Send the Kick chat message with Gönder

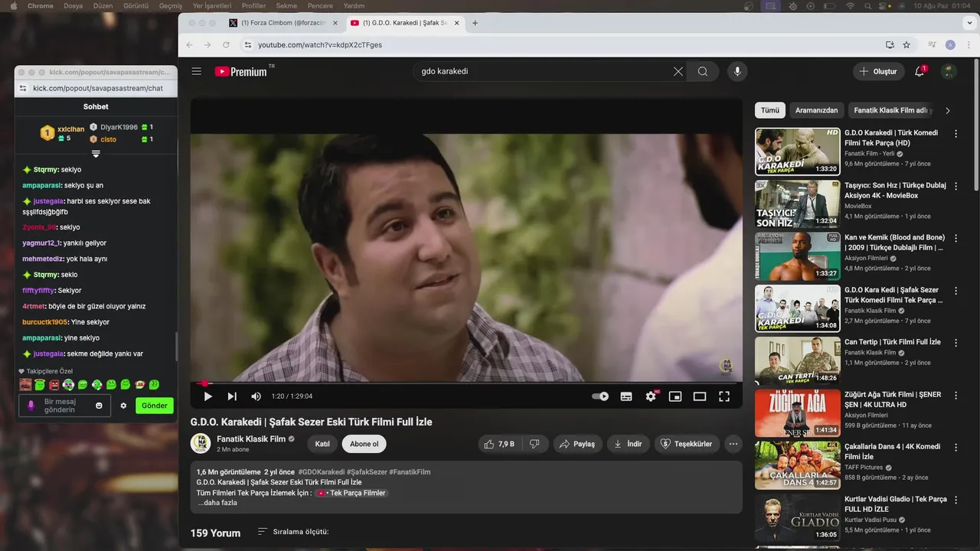(155, 406)
